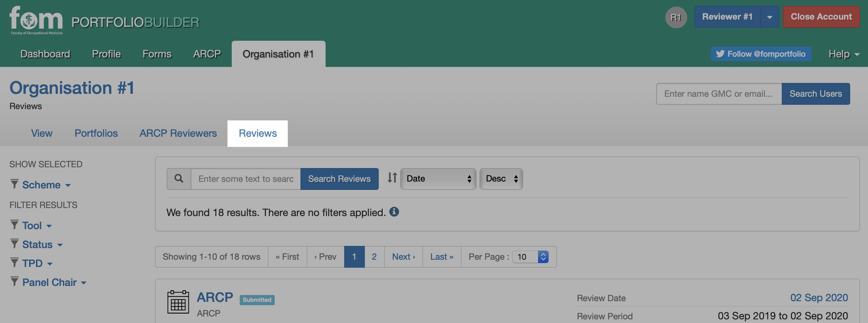Image resolution: width=868 pixels, height=323 pixels.
Task: Go to the Prev page
Action: tap(326, 257)
